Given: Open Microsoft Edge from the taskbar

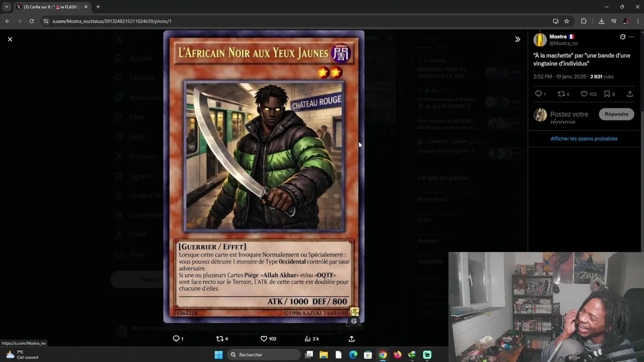Looking at the screenshot, I should [353, 355].
